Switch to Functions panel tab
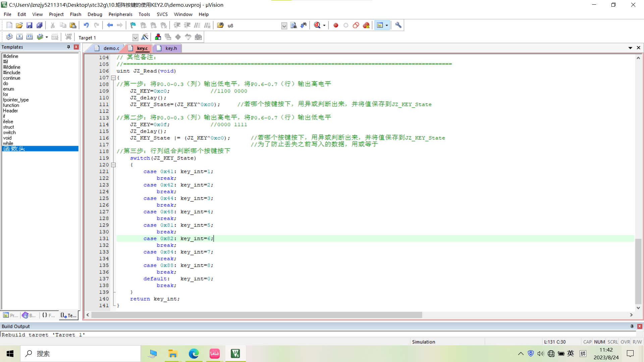Viewport: 644px width, 362px height. pos(48,315)
